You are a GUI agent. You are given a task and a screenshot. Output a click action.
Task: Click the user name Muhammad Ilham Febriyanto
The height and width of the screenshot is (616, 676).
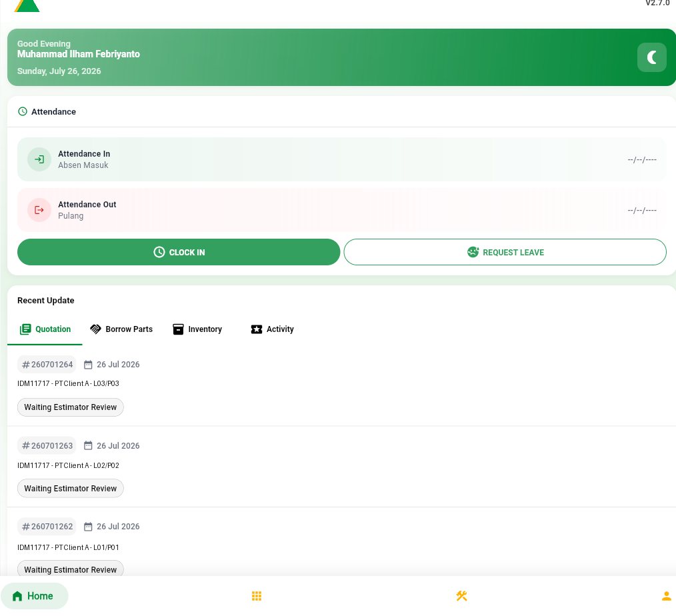pos(79,54)
